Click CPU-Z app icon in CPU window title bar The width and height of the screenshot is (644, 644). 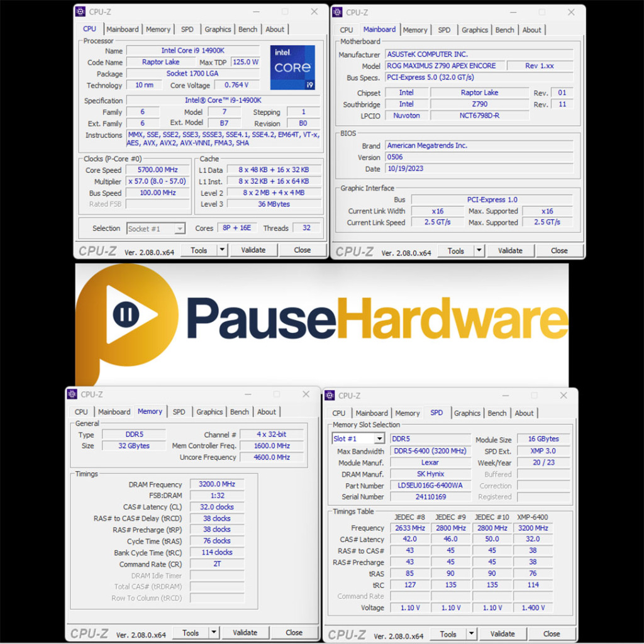click(81, 11)
